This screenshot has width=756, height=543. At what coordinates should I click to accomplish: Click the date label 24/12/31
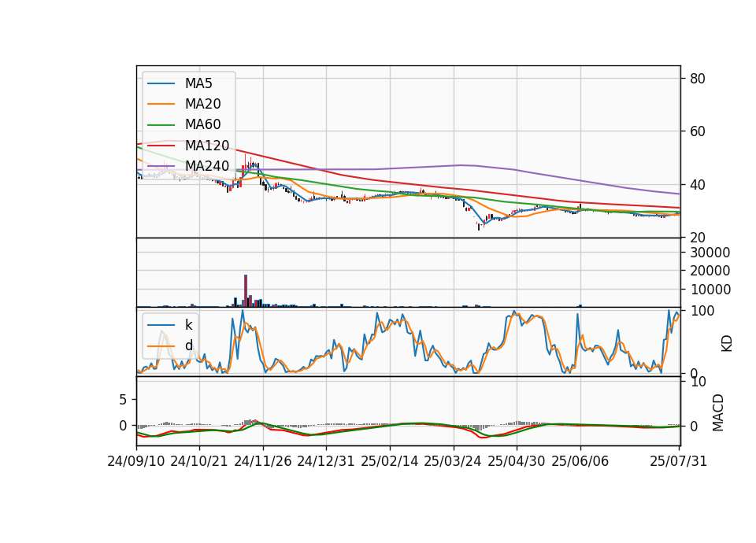tap(326, 461)
